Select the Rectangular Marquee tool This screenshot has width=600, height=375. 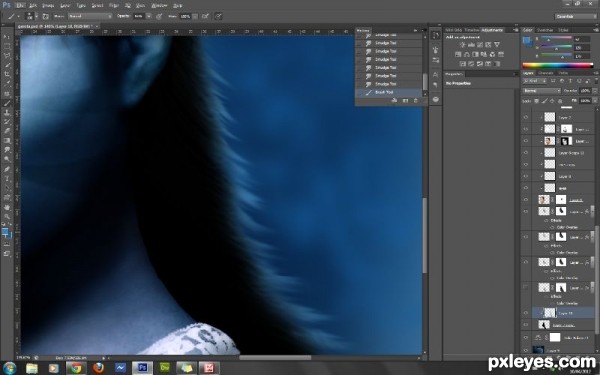tap(7, 46)
